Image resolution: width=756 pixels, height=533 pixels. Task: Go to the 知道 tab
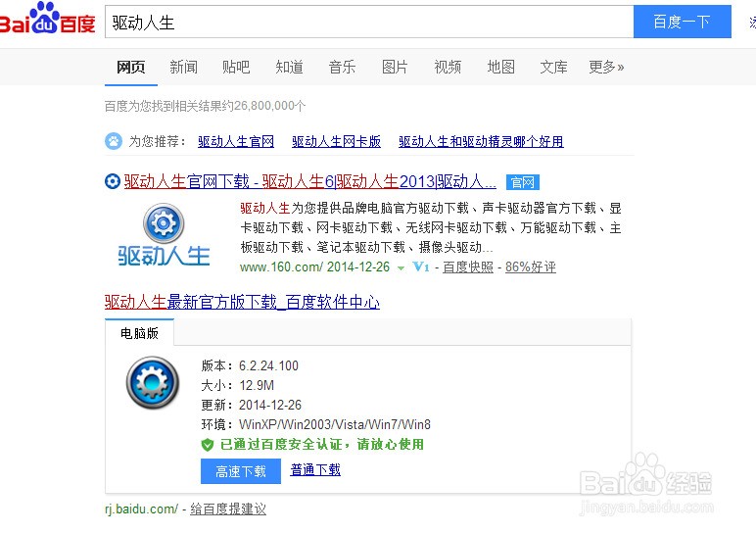pyautogui.click(x=289, y=67)
